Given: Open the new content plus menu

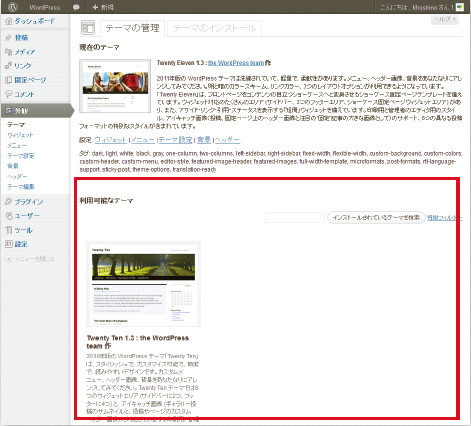Looking at the screenshot, I should [103, 7].
